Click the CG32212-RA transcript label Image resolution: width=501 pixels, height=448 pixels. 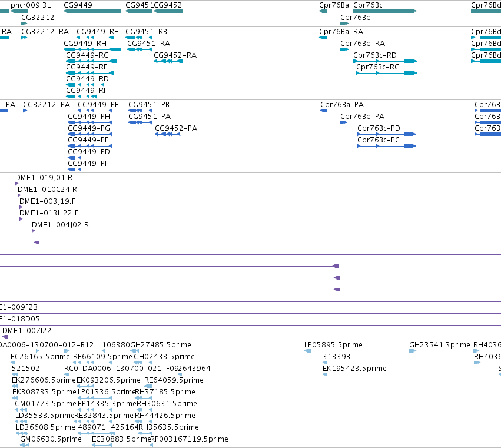pyautogui.click(x=45, y=32)
